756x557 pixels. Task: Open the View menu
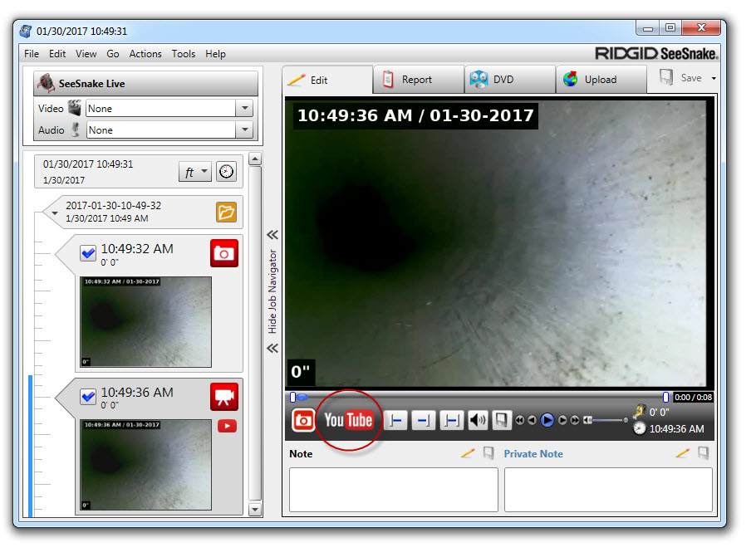(x=86, y=54)
